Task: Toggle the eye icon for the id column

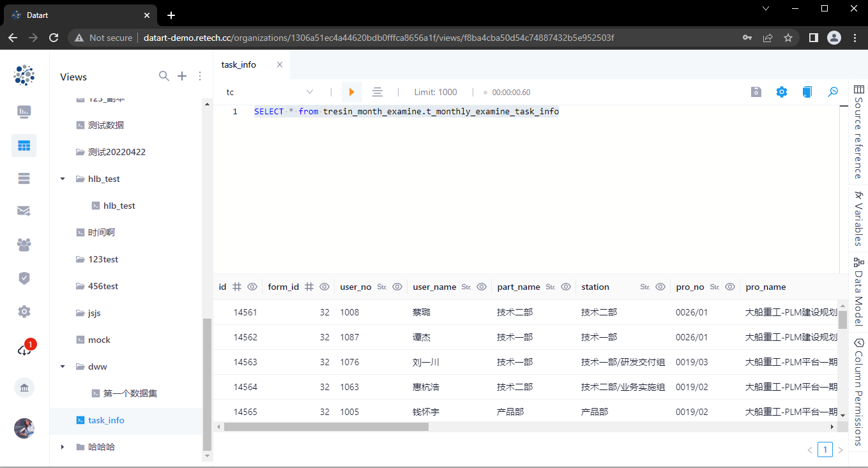Action: (x=252, y=287)
